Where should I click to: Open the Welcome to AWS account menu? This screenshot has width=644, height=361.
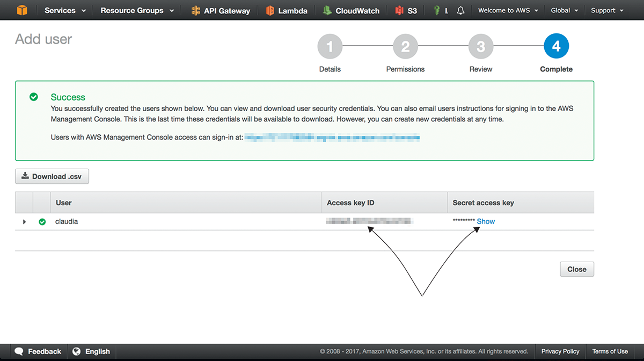(508, 11)
